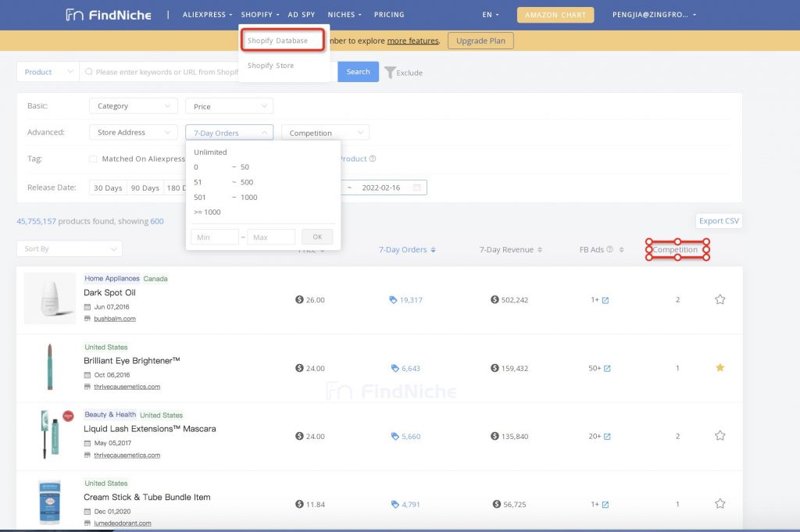Image resolution: width=800 pixels, height=532 pixels.
Task: Click the FindNiche logo
Action: tap(109, 15)
